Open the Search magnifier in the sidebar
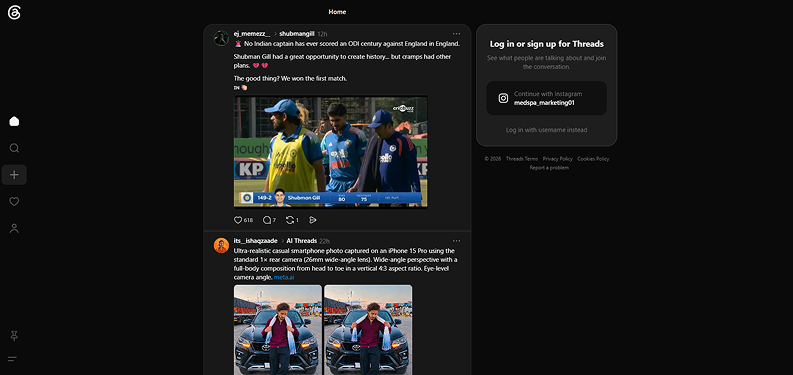 click(14, 148)
